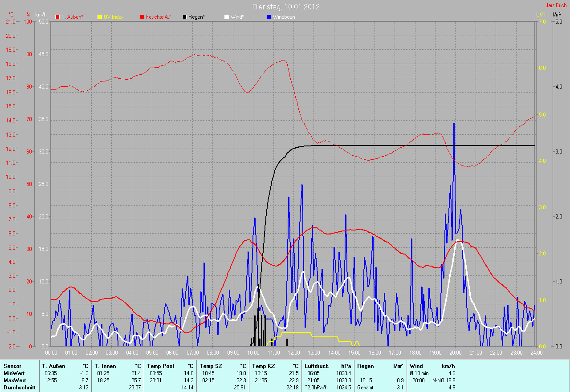Select the 'Gesamt:' rain total label
Viewport: 570px width, 392px height.
pos(366,388)
